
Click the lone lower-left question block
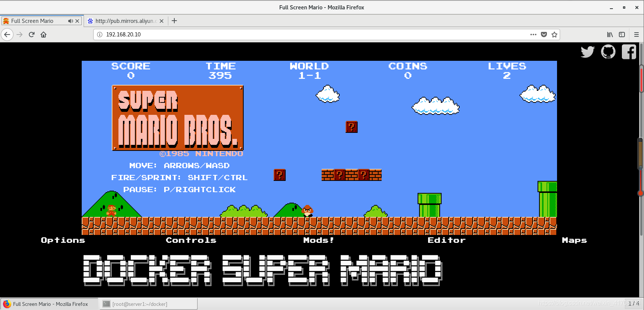(280, 175)
